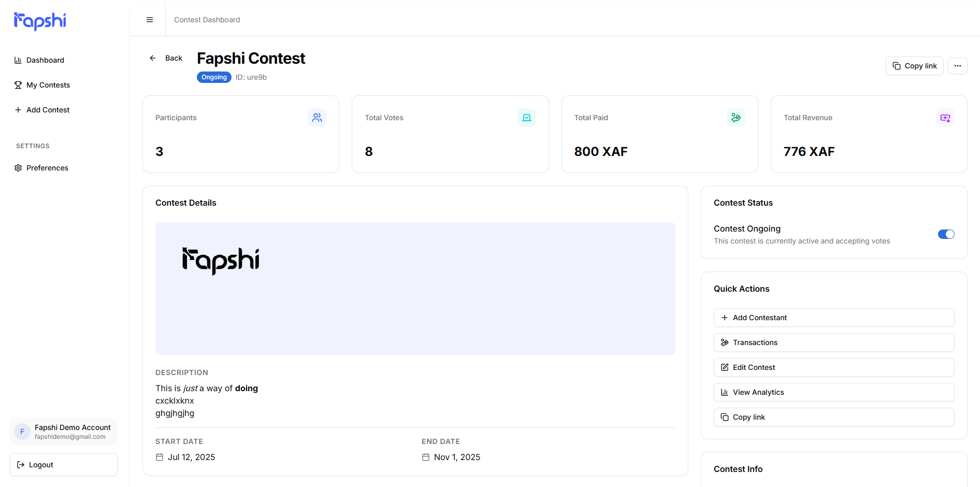Click the Total Paid money icon
Screen dimensions: 980x487
[736, 118]
